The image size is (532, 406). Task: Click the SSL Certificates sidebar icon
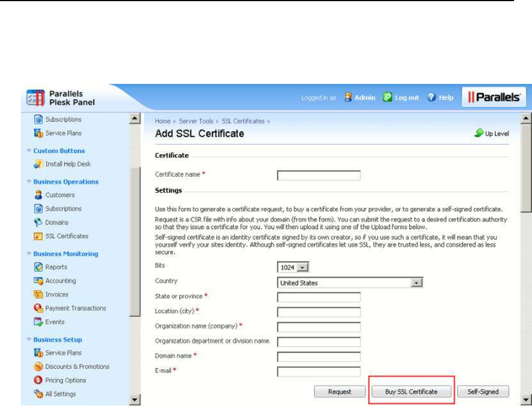(x=38, y=237)
